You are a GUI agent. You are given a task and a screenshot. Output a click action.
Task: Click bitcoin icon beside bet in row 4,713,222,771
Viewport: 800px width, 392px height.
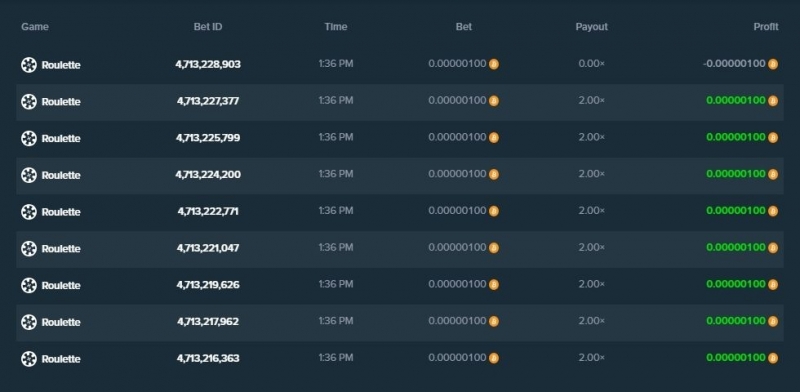tap(494, 211)
